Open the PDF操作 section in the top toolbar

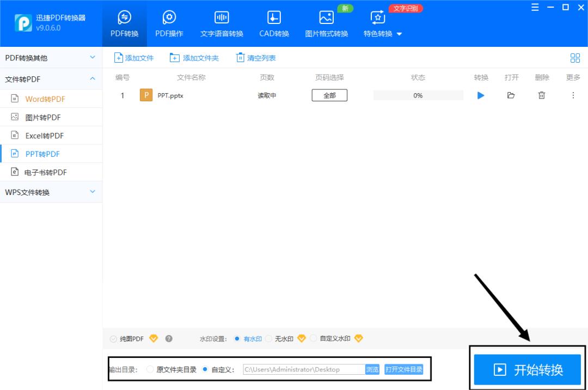[x=169, y=23]
